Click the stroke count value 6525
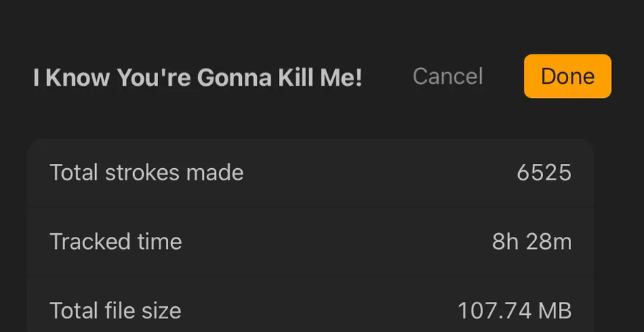 pos(544,172)
